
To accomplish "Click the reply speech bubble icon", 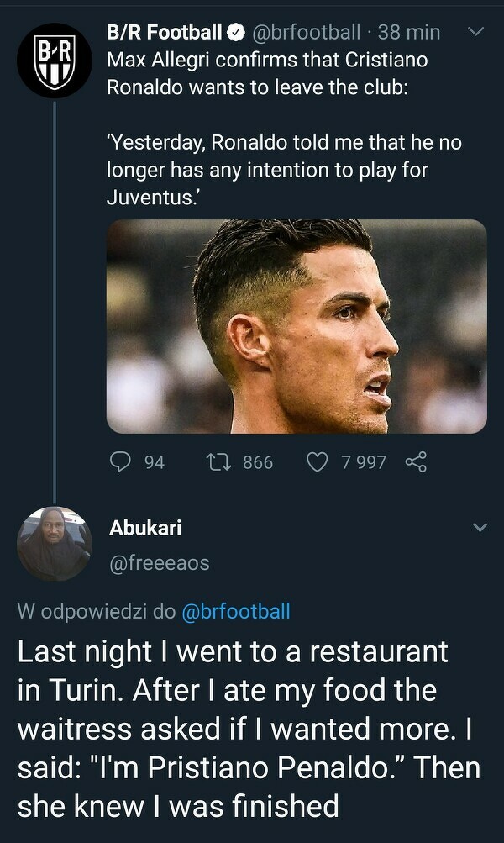I will (122, 461).
